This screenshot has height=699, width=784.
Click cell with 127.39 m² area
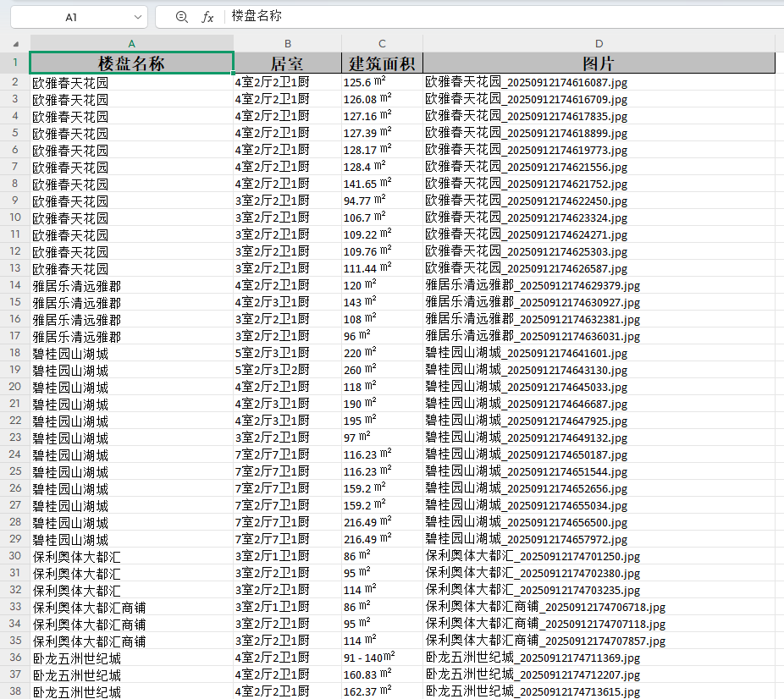[x=382, y=133]
